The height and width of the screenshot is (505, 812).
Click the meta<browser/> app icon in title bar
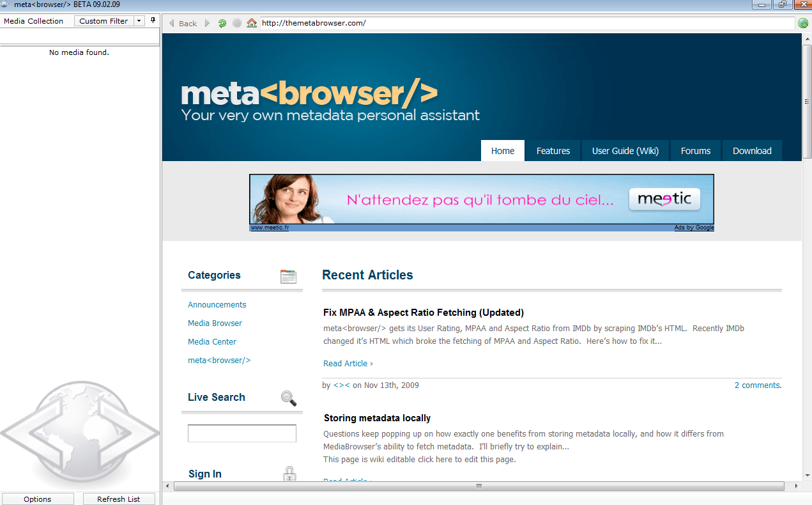6,4
